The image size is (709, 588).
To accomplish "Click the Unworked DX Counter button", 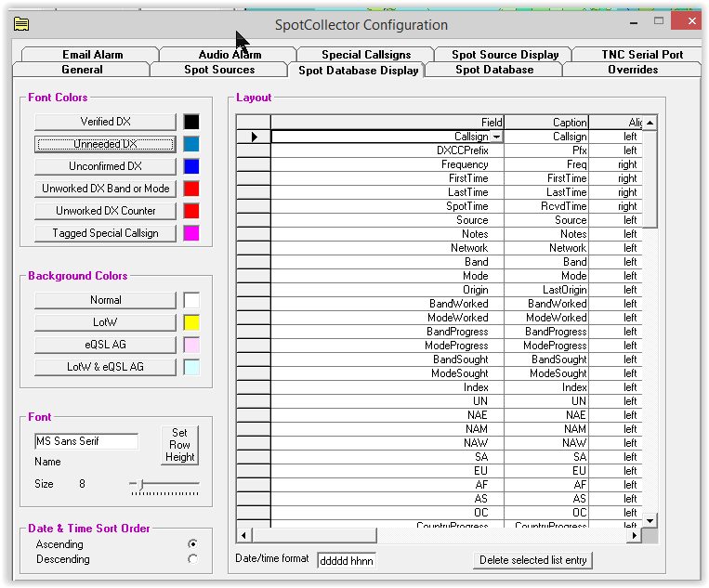I will coord(105,211).
